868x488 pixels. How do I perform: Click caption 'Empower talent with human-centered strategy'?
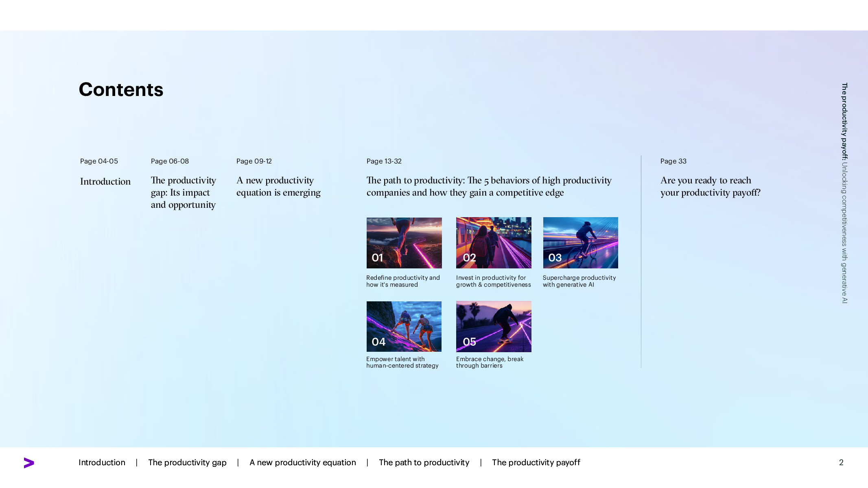pyautogui.click(x=402, y=362)
